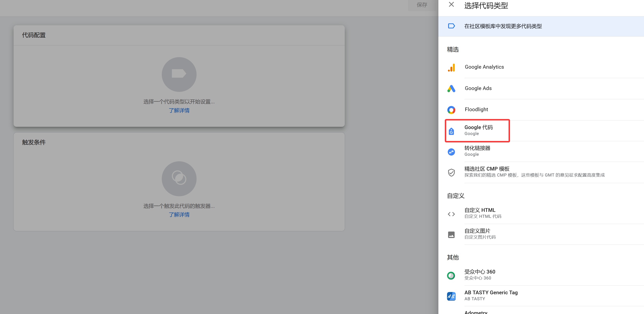The width and height of the screenshot is (644, 314).
Task: Close the tag type selection panel
Action: click(x=451, y=4)
